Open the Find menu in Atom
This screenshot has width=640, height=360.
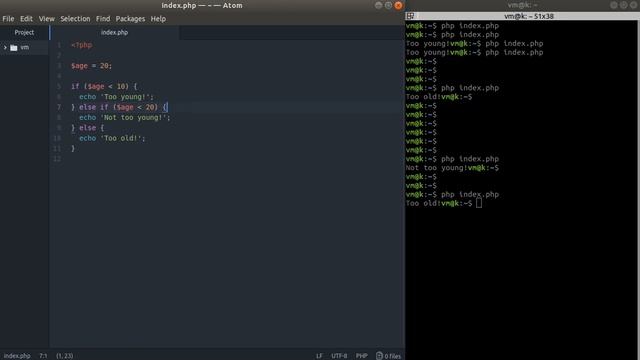[x=103, y=19]
